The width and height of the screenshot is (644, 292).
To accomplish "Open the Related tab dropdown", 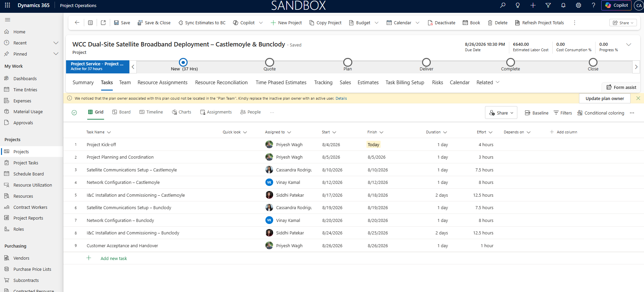I will click(488, 83).
